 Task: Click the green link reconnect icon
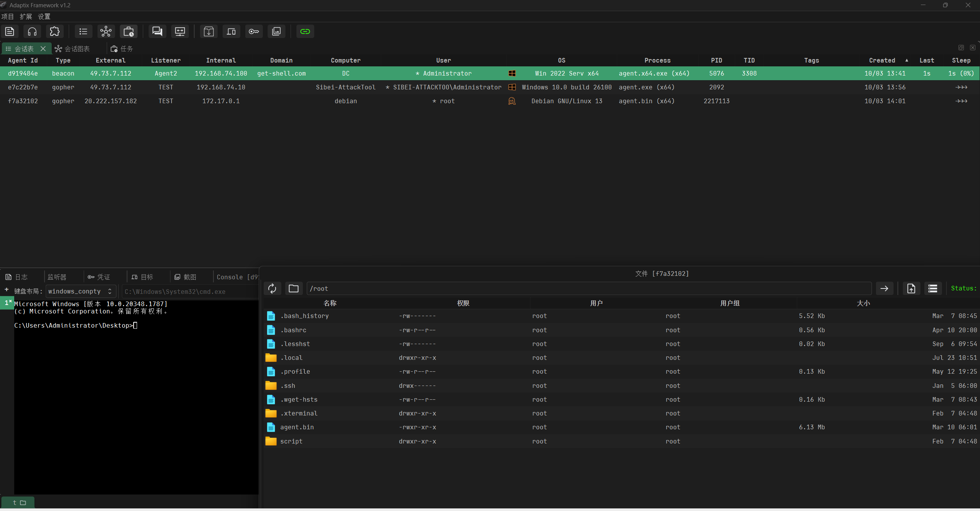point(305,31)
